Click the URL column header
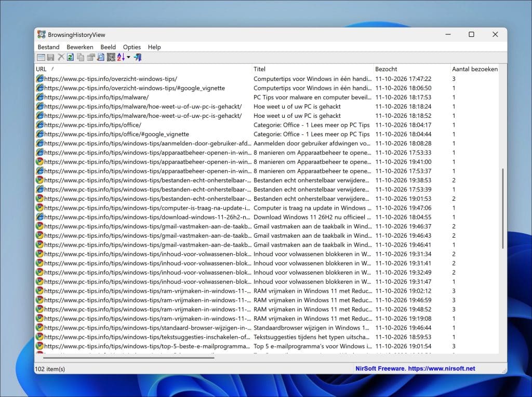 pos(143,69)
